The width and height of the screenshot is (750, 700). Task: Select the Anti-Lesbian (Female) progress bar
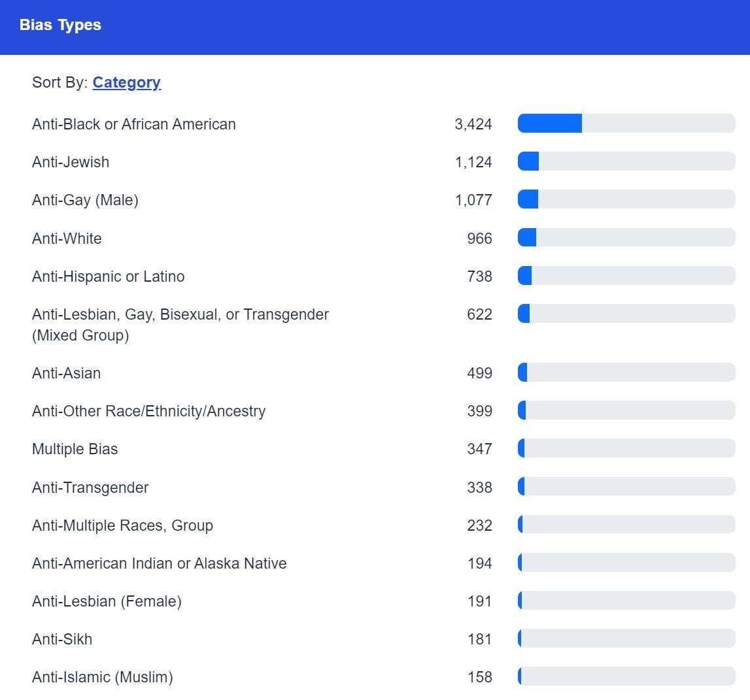click(626, 601)
